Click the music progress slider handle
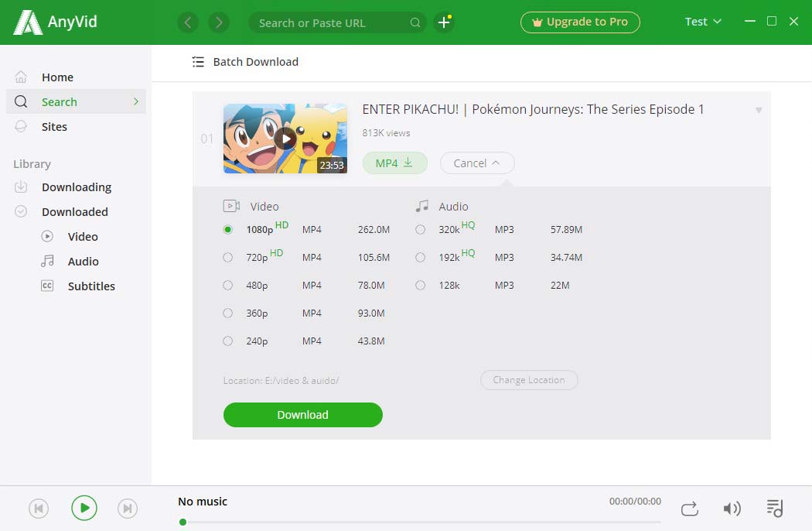The height and width of the screenshot is (531, 812). pos(183,522)
